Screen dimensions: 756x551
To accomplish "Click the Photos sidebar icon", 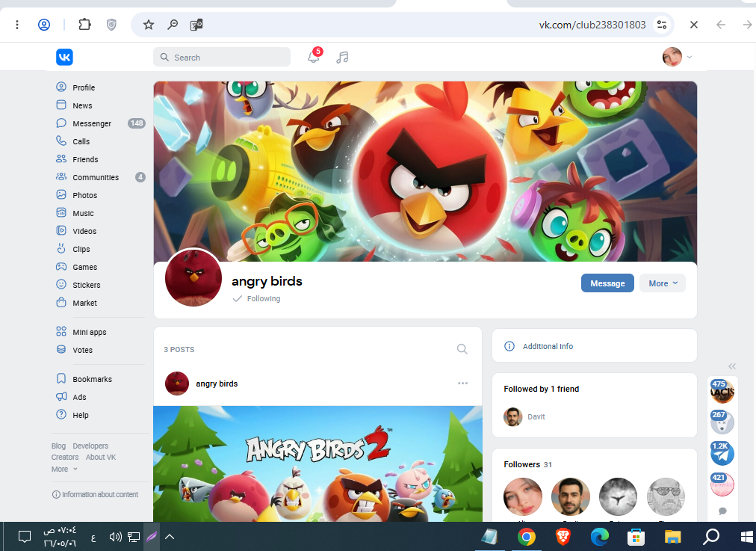I will pyautogui.click(x=61, y=194).
